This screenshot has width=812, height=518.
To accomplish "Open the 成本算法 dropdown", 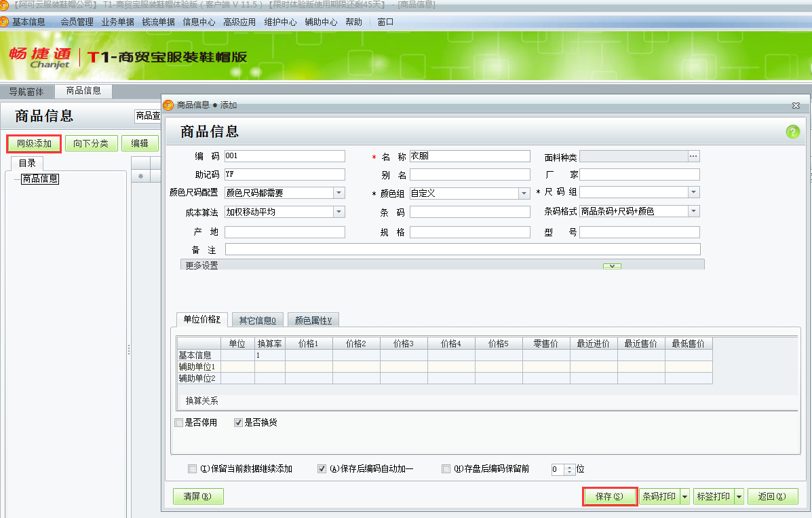I will 339,212.
